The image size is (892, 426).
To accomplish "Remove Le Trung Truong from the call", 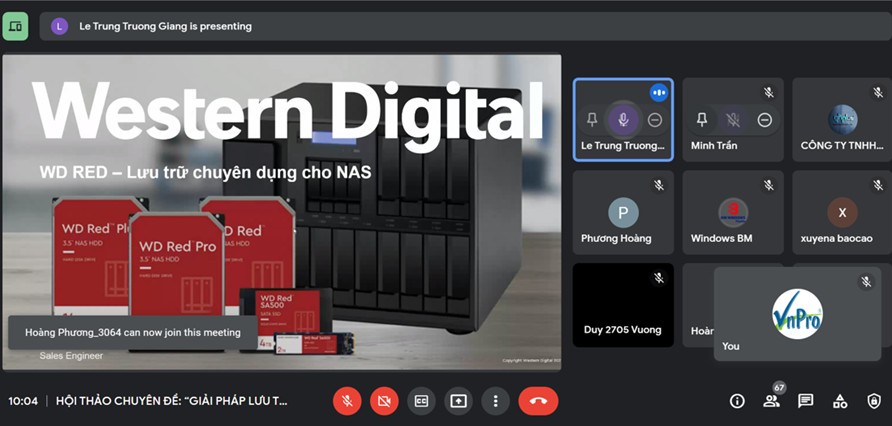I will 655,119.
